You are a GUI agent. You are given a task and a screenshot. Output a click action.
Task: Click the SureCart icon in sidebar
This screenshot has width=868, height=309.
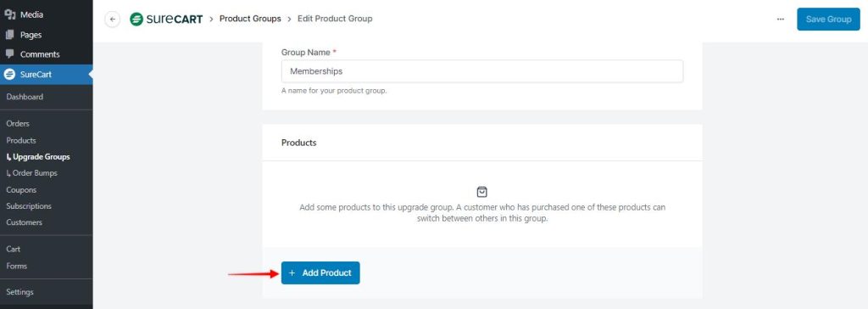[x=9, y=75]
